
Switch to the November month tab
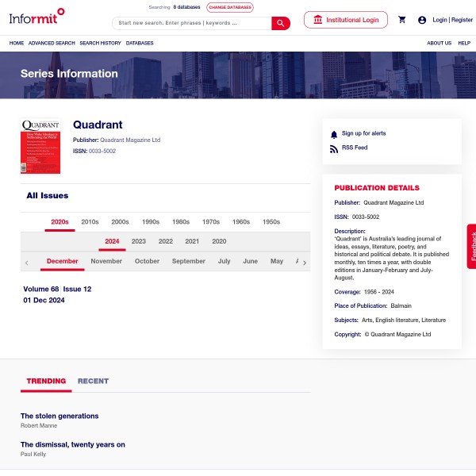click(106, 261)
